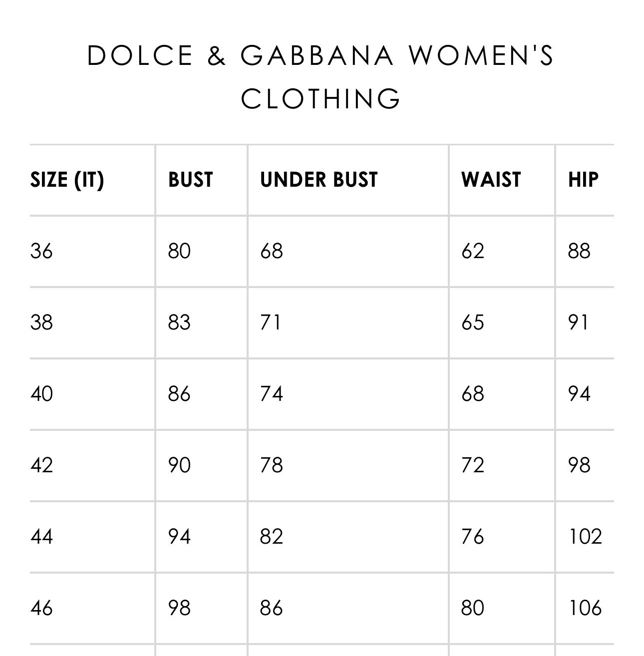Viewport: 644px width, 656px height.
Task: Select the BUST column header
Action: coord(191,180)
